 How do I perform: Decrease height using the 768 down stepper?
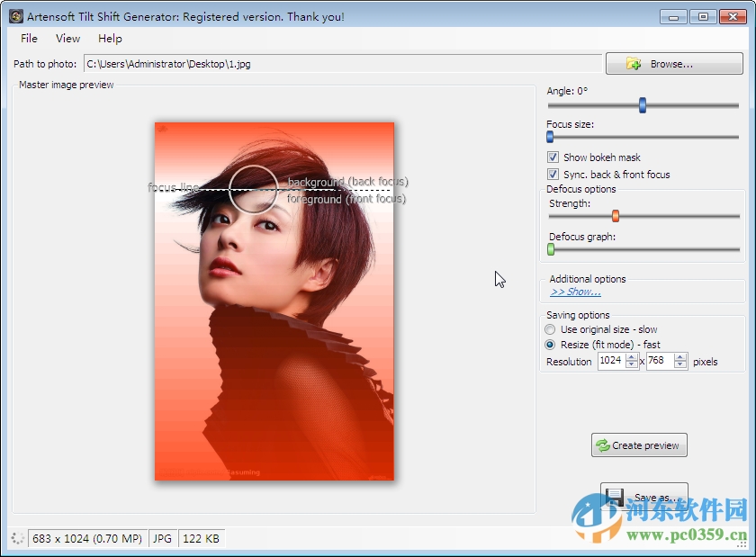coord(678,364)
